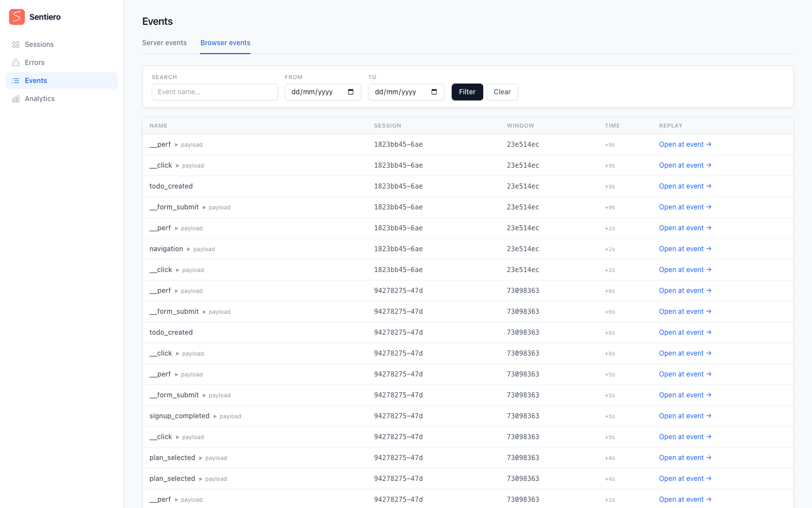Expand payload of second plan_selected row
The width and height of the screenshot is (812, 508).
click(213, 479)
